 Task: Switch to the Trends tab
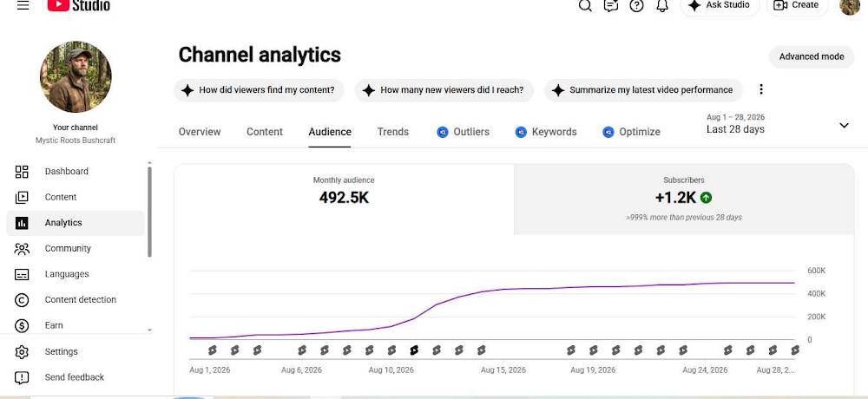click(393, 132)
